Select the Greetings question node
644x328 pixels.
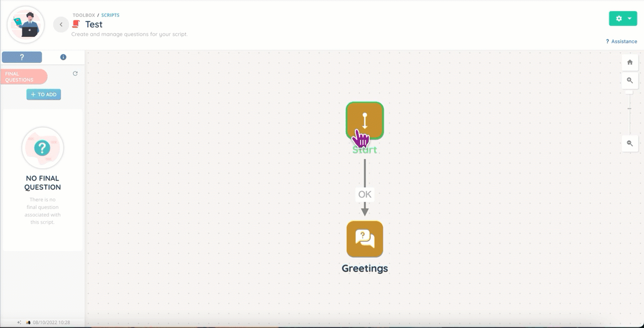coord(365,239)
